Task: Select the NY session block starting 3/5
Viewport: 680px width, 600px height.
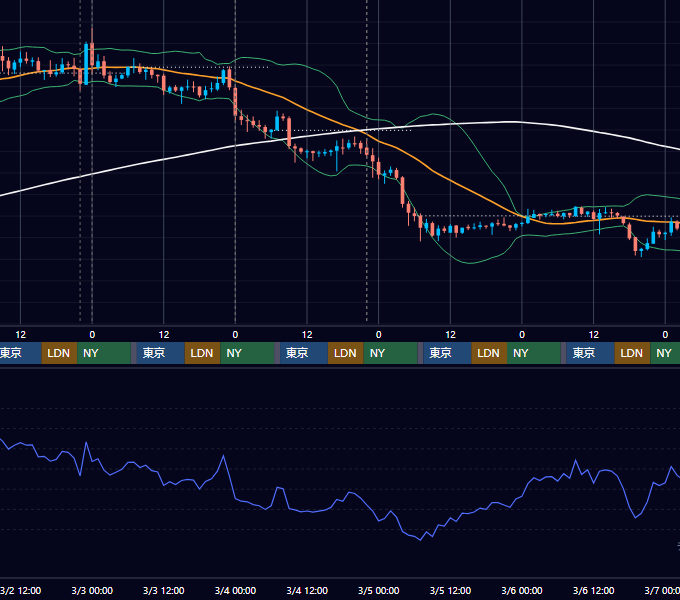Action: [534, 353]
